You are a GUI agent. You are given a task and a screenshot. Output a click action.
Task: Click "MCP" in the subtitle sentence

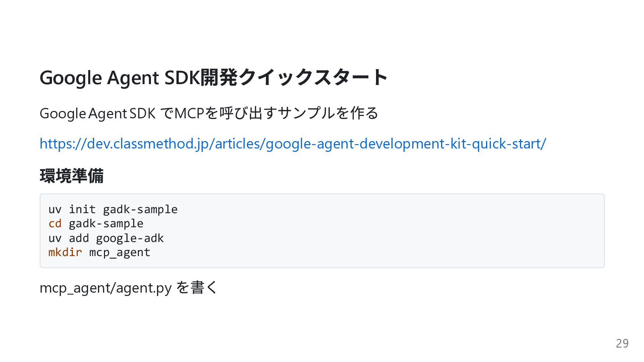189,113
